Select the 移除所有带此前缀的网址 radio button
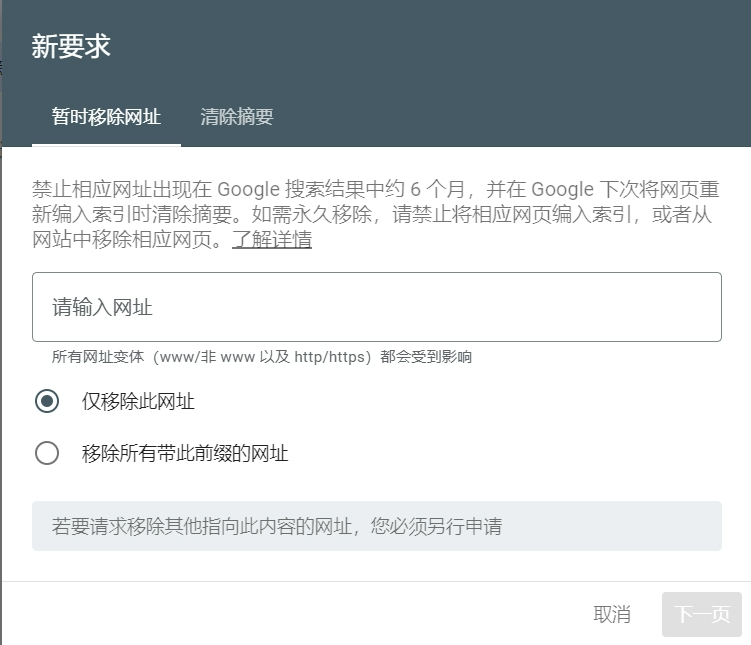 point(47,454)
